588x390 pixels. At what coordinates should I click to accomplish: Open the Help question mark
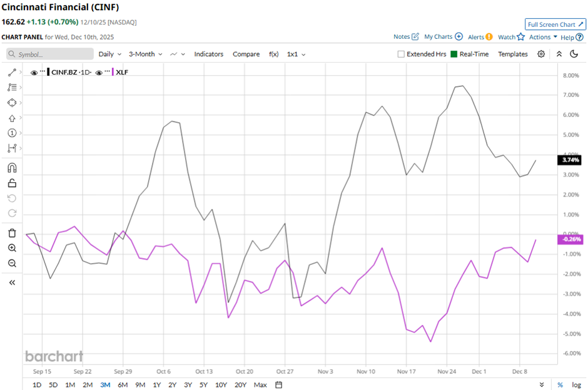[x=579, y=37]
